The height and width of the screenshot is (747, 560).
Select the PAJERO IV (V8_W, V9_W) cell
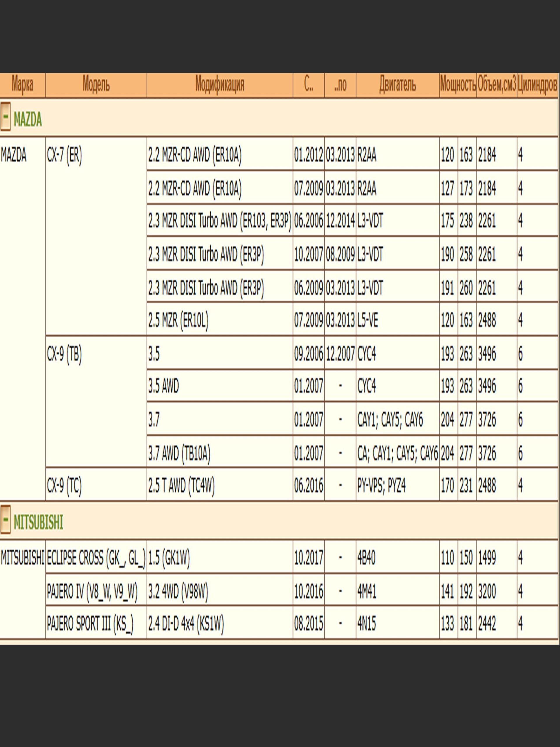coord(92,591)
